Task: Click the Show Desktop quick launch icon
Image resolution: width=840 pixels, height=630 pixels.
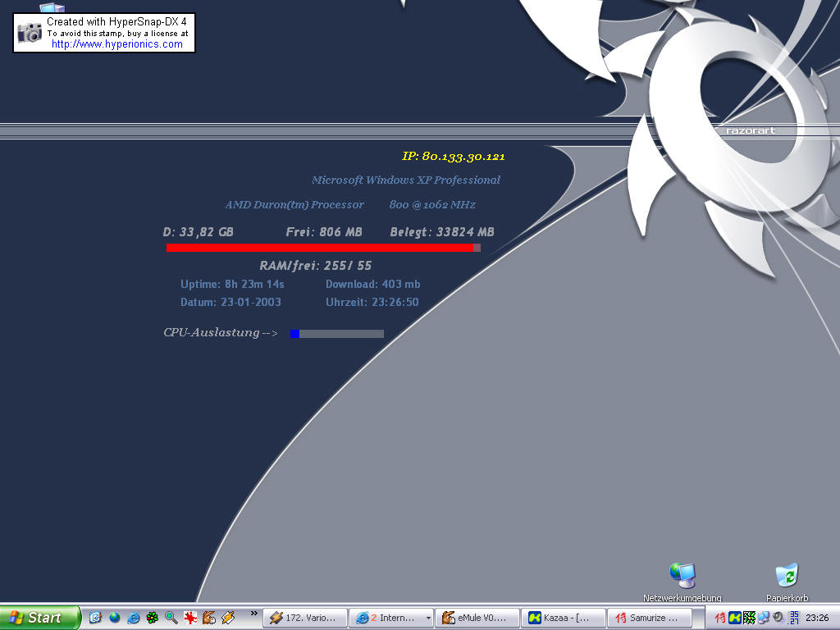Action: [x=95, y=618]
